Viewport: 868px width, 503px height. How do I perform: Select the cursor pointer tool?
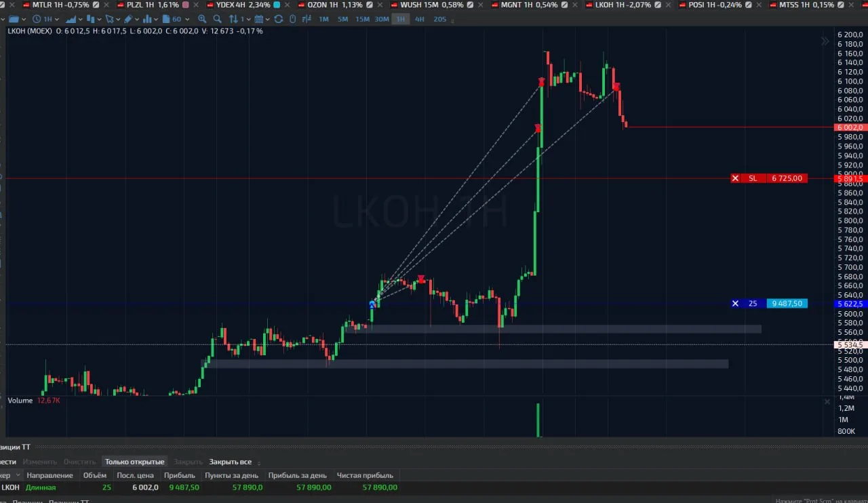click(109, 19)
